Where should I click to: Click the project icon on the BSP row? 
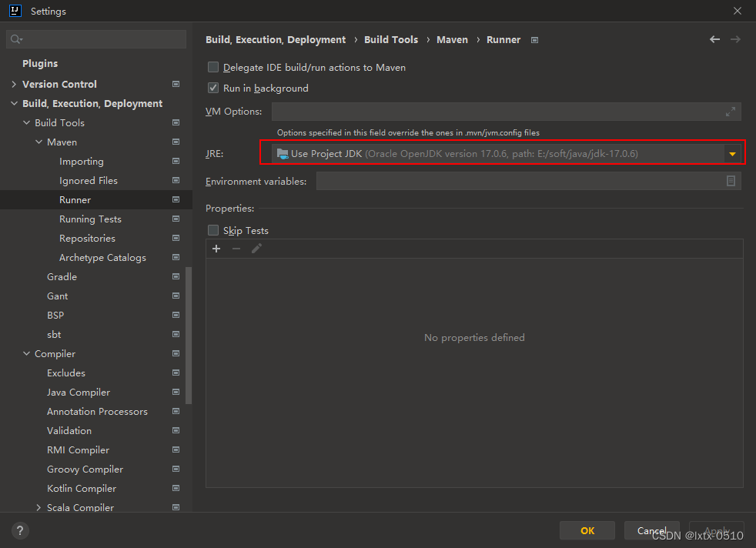pos(176,316)
